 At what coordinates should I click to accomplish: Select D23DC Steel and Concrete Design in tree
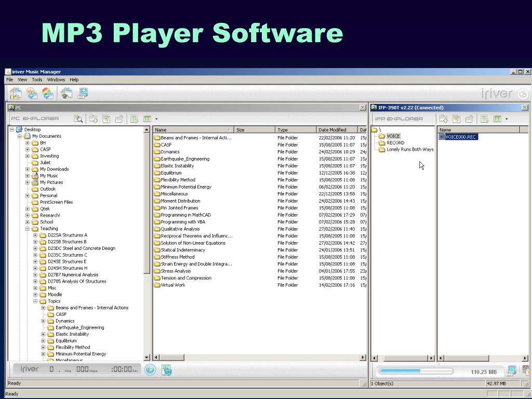pos(82,248)
